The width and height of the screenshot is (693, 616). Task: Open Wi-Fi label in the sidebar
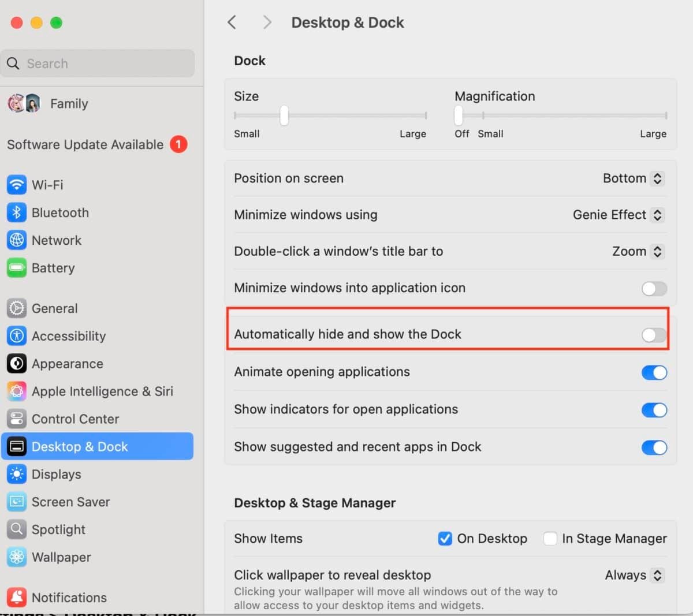point(47,185)
